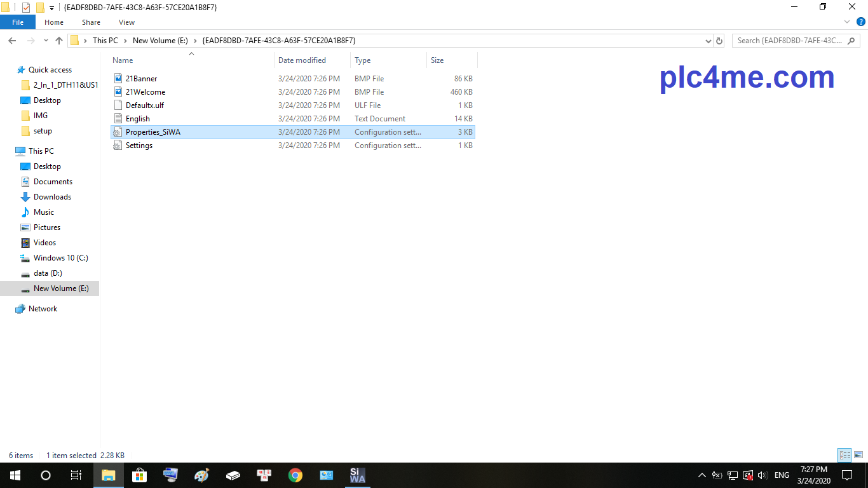Switch to the View ribbon tab
This screenshot has width=868, height=488.
pyautogui.click(x=126, y=22)
